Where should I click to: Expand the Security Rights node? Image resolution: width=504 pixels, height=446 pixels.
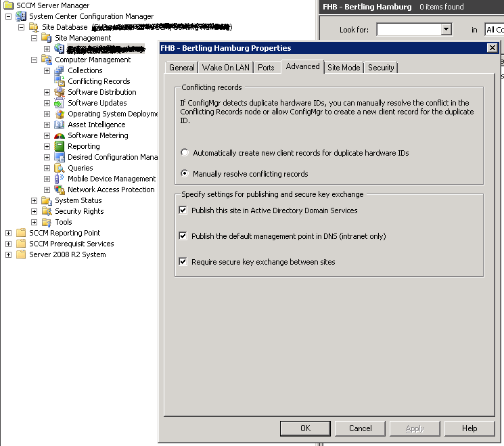point(34,212)
